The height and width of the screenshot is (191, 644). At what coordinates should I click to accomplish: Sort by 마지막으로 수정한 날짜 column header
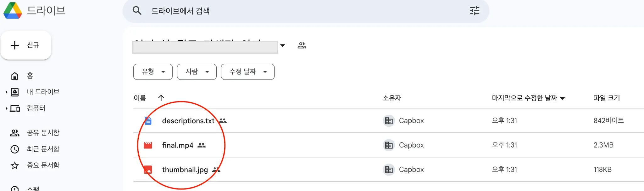coord(525,98)
